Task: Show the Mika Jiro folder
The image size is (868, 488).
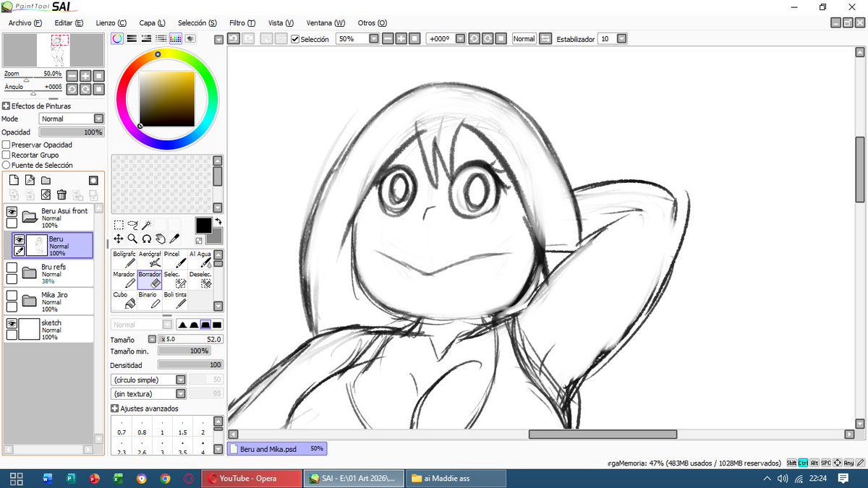Action: tap(12, 296)
